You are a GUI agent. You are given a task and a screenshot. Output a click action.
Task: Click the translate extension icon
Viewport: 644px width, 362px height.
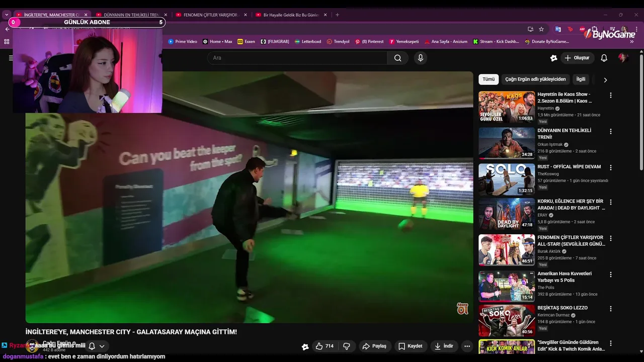coord(558,29)
